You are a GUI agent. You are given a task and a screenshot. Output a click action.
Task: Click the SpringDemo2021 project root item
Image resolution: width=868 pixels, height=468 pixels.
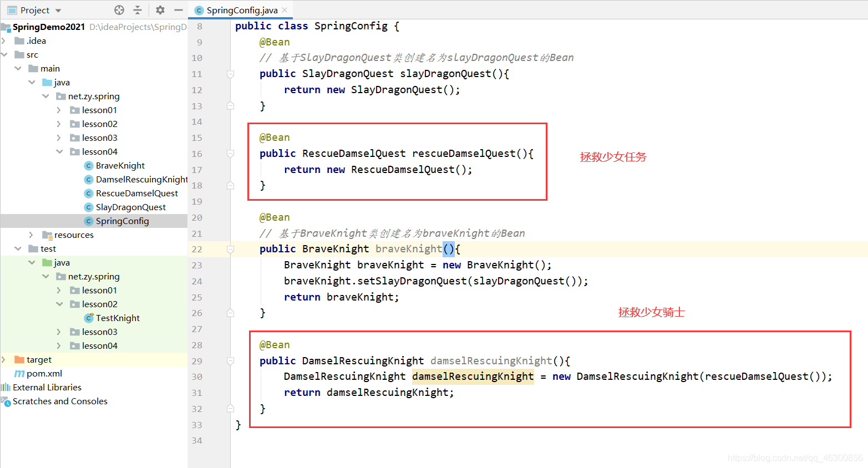(49, 27)
